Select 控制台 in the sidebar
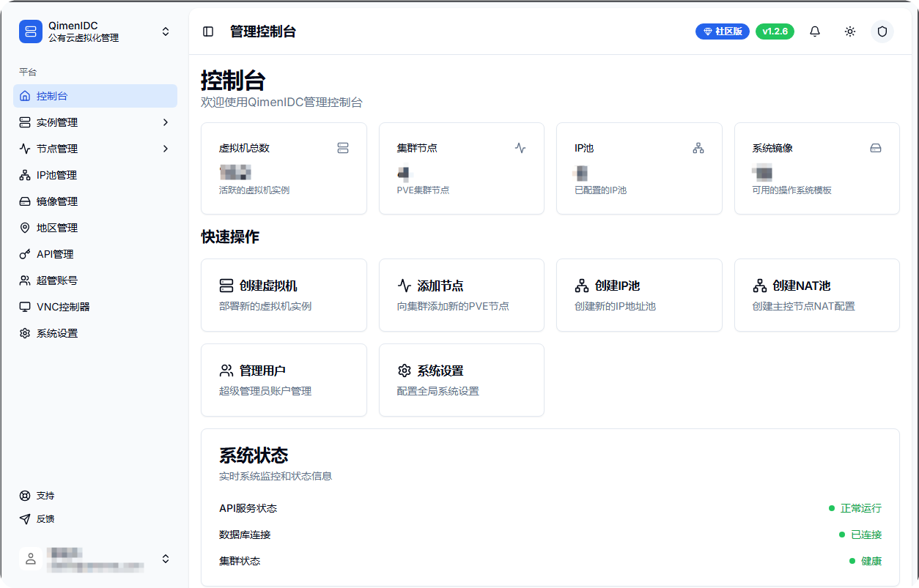 pos(53,96)
